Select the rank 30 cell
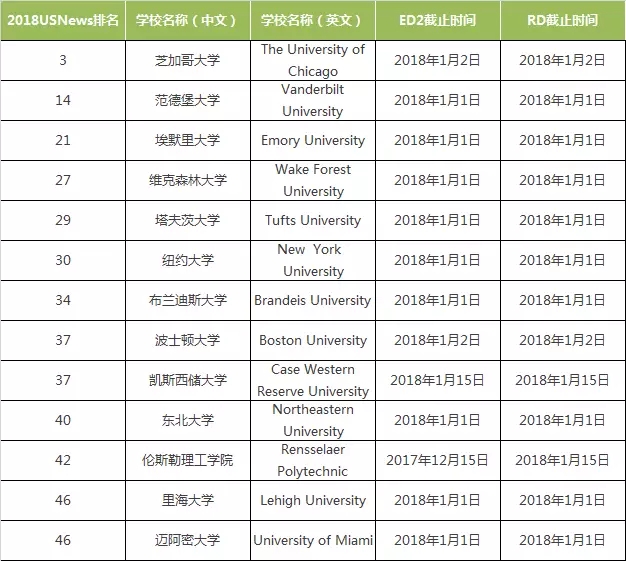626x561 pixels. click(x=63, y=260)
